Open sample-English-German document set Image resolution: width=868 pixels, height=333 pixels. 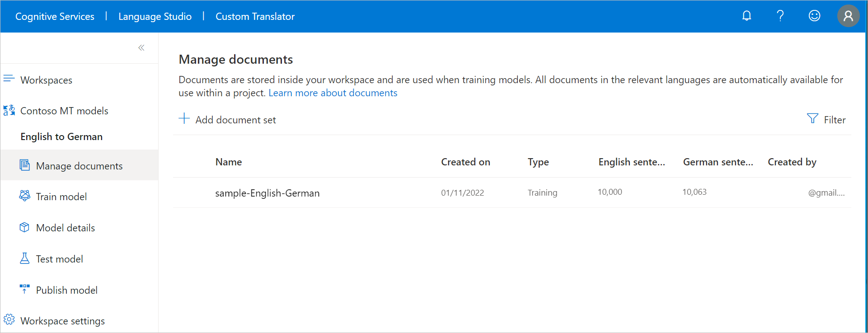click(x=267, y=193)
